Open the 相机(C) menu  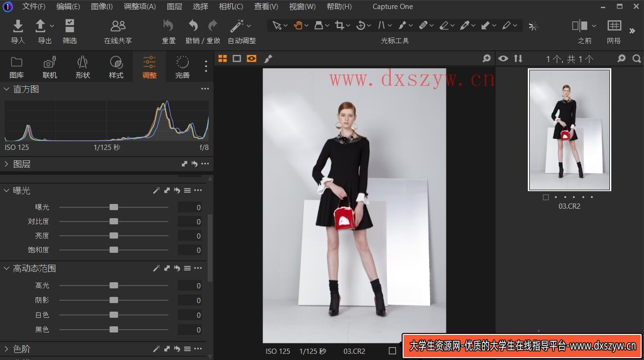pyautogui.click(x=231, y=7)
